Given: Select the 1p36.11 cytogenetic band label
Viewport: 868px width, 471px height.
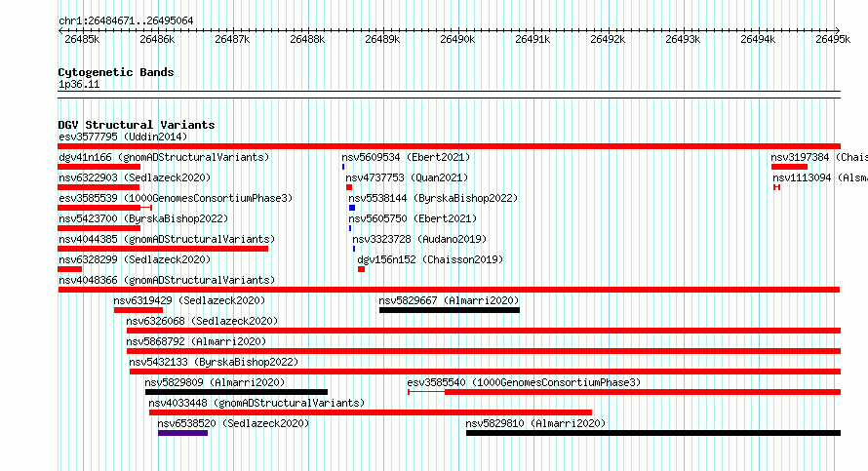Looking at the screenshot, I should [x=79, y=85].
